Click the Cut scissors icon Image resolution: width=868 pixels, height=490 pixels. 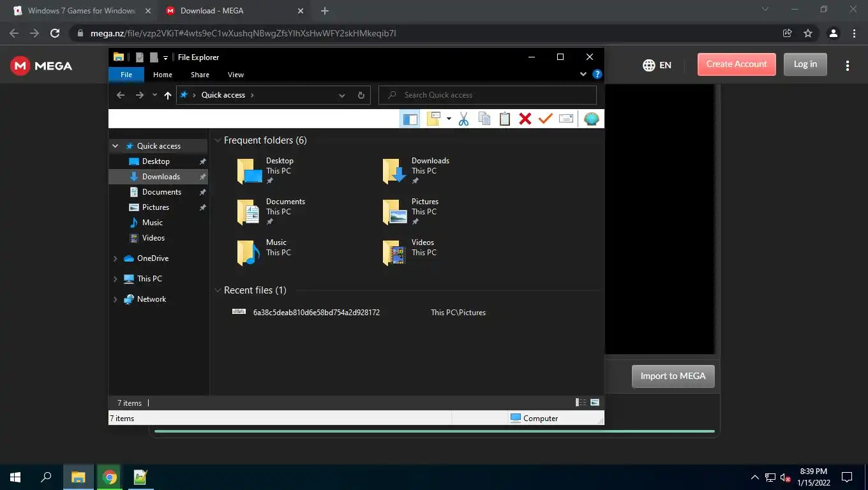(464, 119)
